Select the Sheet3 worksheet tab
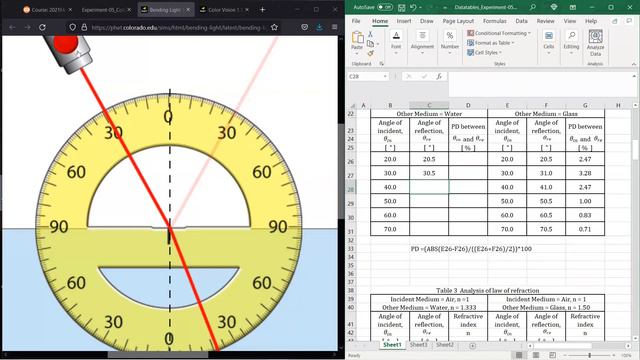The image size is (640, 360). click(x=418, y=345)
